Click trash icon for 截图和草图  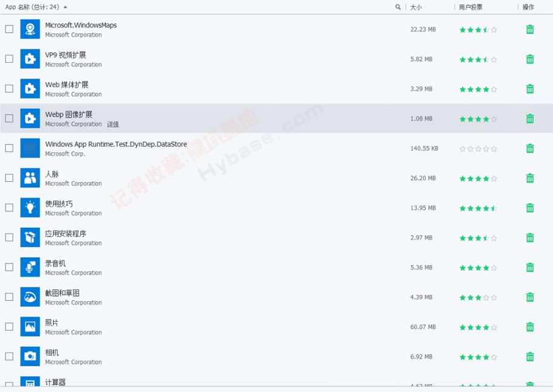pos(529,297)
